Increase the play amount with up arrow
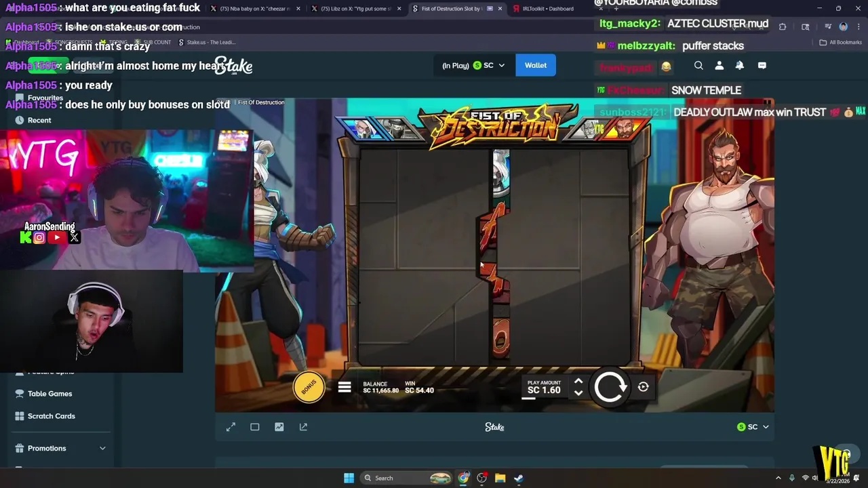Image resolution: width=868 pixels, height=488 pixels. [578, 382]
